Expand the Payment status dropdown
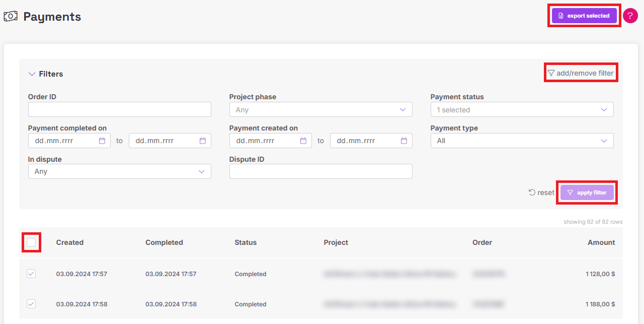This screenshot has height=324, width=644. click(x=522, y=110)
